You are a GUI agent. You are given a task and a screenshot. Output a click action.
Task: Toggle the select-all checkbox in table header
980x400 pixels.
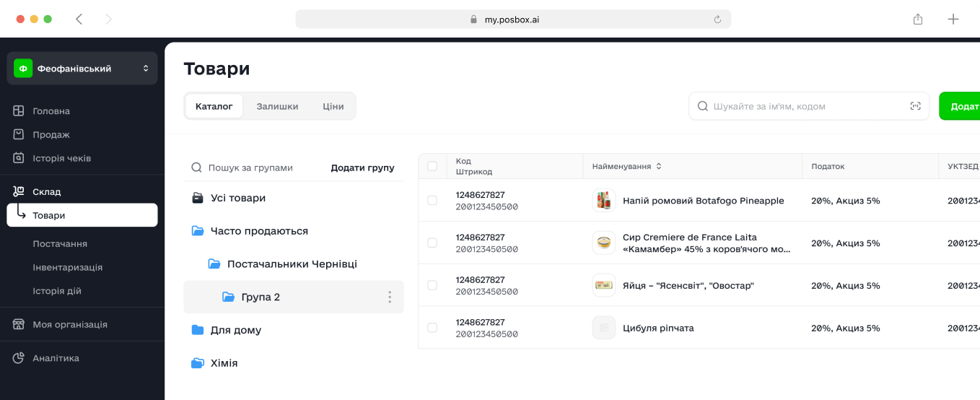[x=432, y=166]
